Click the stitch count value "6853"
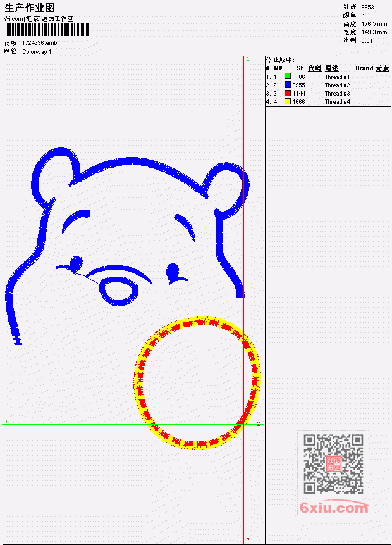392x545 pixels. (367, 7)
